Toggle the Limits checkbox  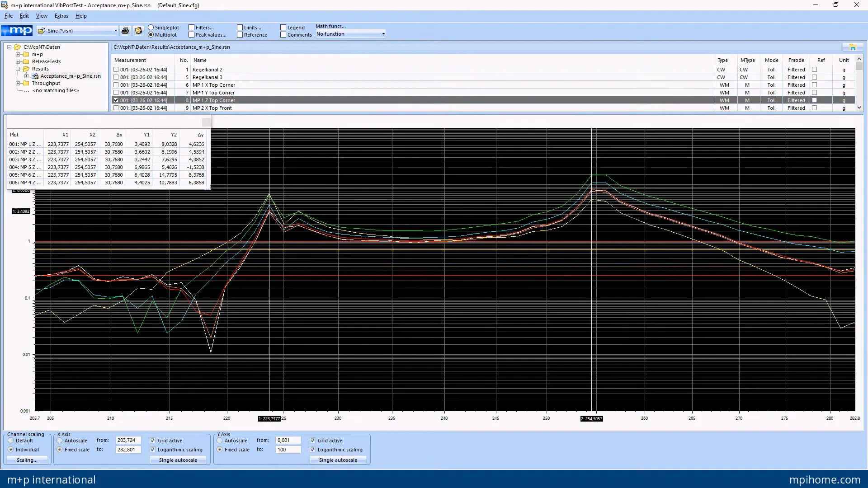240,28
